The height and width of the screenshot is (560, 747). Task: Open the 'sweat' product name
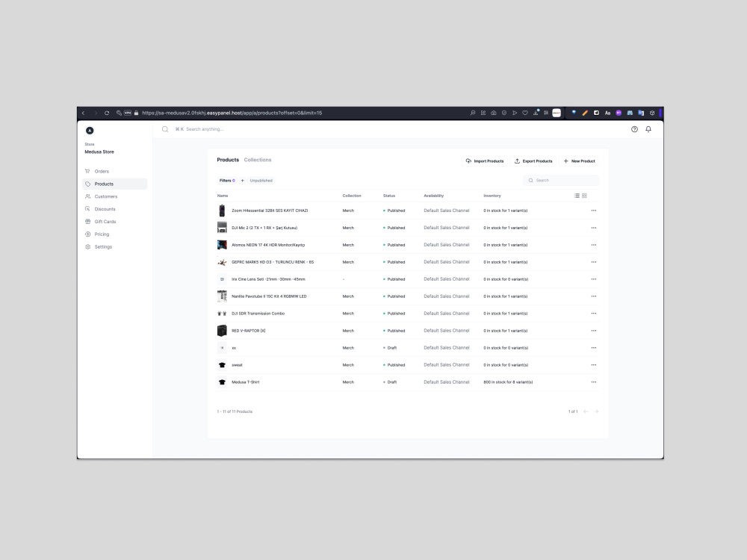point(237,365)
